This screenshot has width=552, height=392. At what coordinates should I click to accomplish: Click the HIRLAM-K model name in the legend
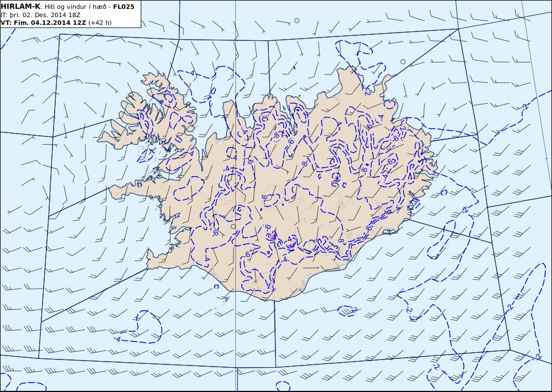click(x=20, y=6)
